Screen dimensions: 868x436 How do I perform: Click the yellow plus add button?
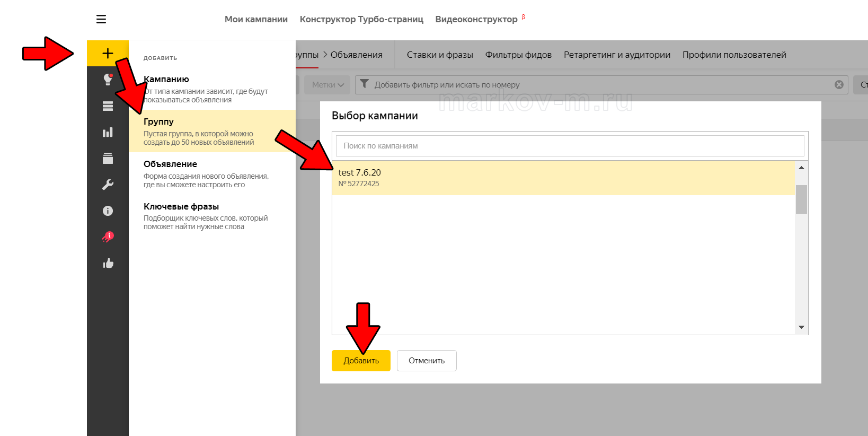click(108, 53)
